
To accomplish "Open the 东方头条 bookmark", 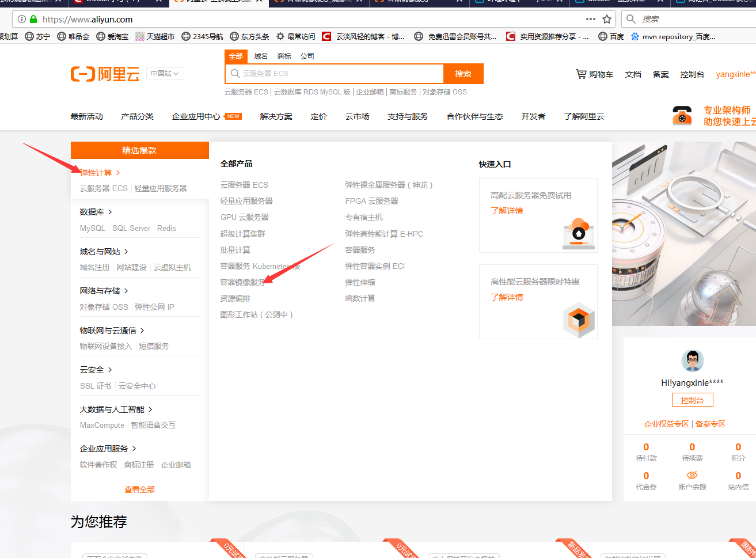I will pyautogui.click(x=249, y=36).
